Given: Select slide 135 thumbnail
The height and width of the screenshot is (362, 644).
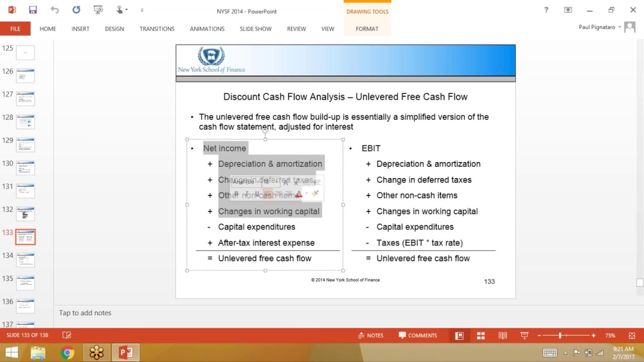Looking at the screenshot, I should (x=25, y=284).
